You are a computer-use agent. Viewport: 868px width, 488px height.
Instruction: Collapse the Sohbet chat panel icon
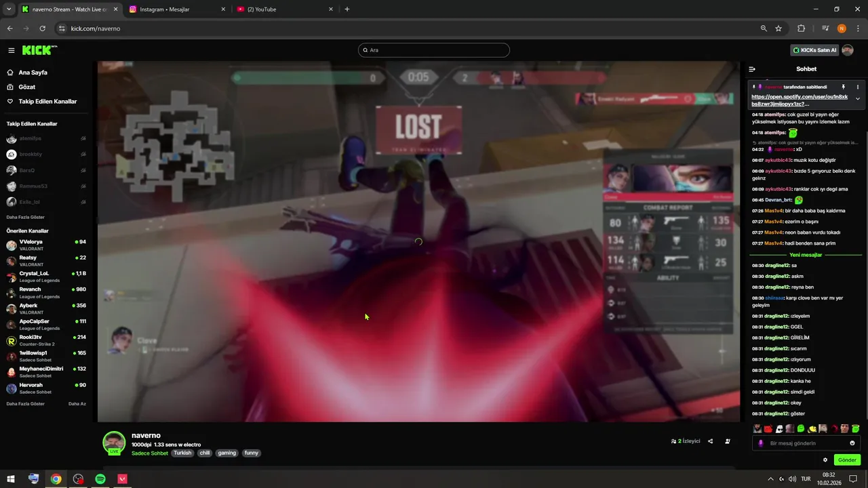[x=752, y=69]
